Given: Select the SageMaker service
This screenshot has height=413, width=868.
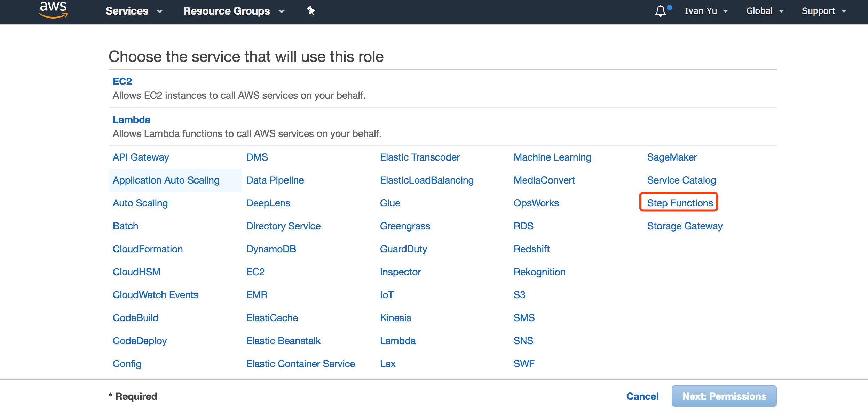Looking at the screenshot, I should pyautogui.click(x=672, y=157).
